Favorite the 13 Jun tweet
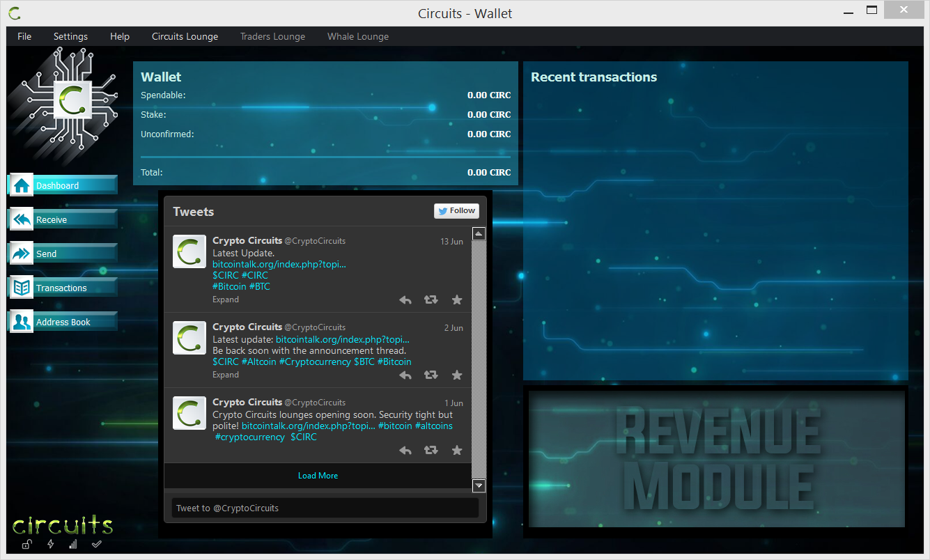This screenshot has height=560, width=930. tap(457, 300)
